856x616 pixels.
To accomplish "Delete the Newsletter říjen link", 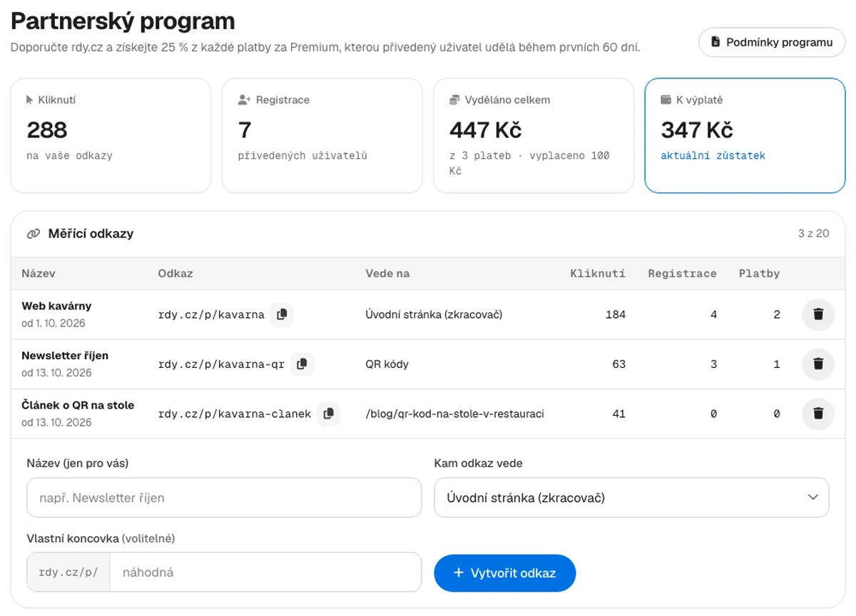I will click(818, 364).
